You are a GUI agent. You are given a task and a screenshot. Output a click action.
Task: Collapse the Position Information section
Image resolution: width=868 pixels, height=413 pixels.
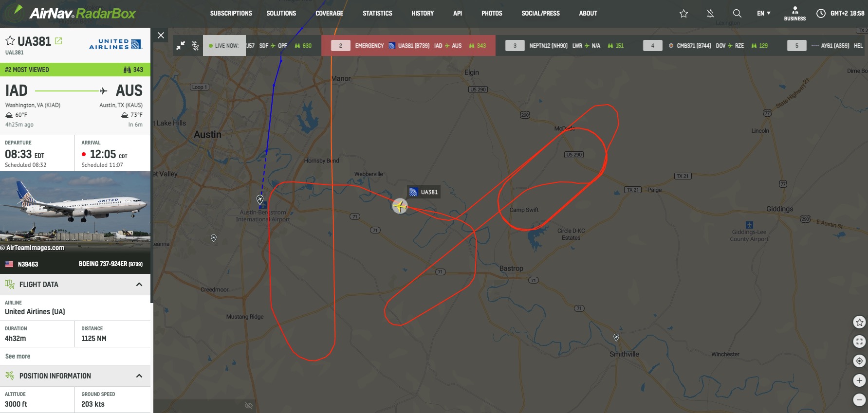tap(139, 376)
